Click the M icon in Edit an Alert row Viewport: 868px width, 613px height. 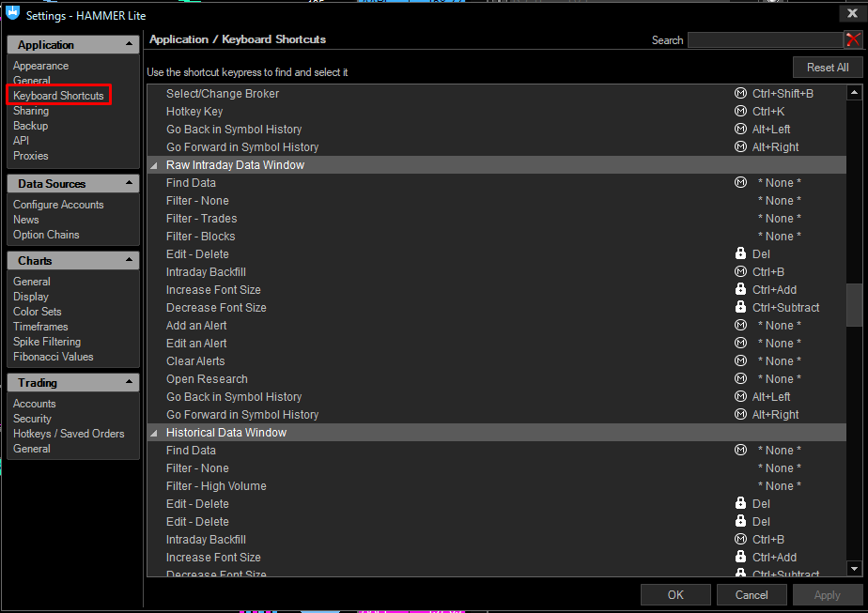[x=740, y=343]
